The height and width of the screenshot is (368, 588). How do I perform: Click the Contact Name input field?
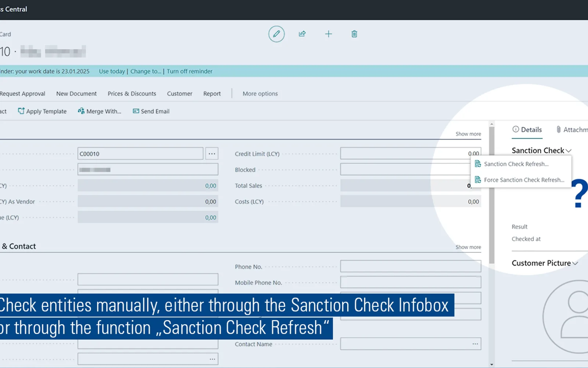410,344
